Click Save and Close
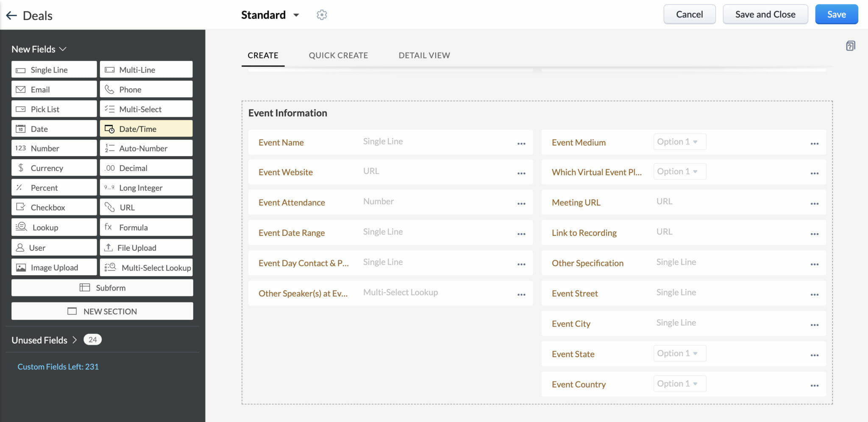Viewport: 868px width, 422px height. tap(765, 14)
